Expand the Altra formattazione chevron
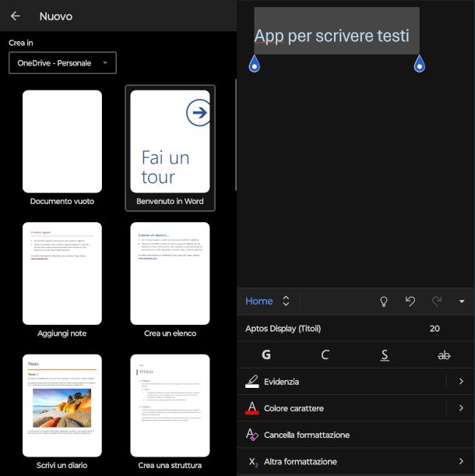Image resolution: width=475 pixels, height=476 pixels. tap(461, 461)
